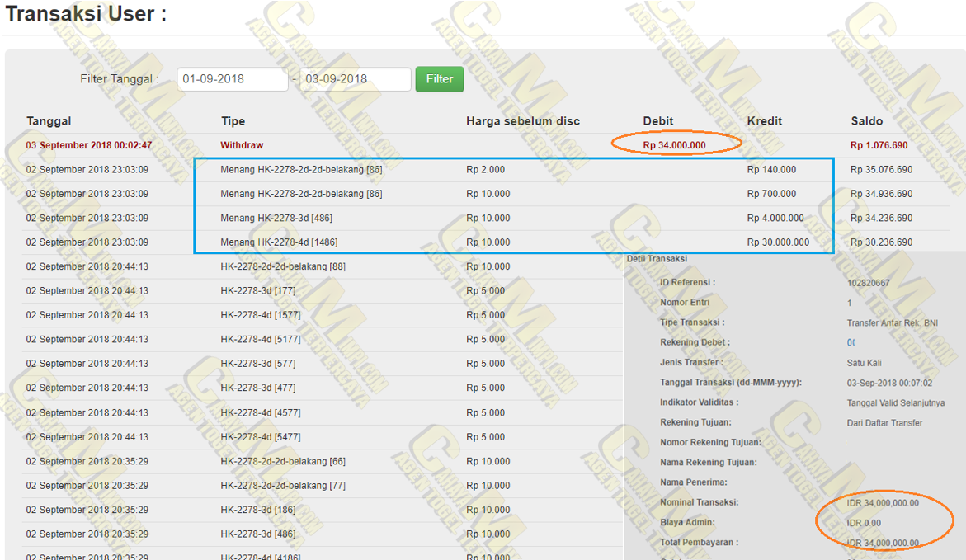Screen dimensions: 966x560
Task: Select the HK-2278-3d [177] entry
Action: [258, 291]
